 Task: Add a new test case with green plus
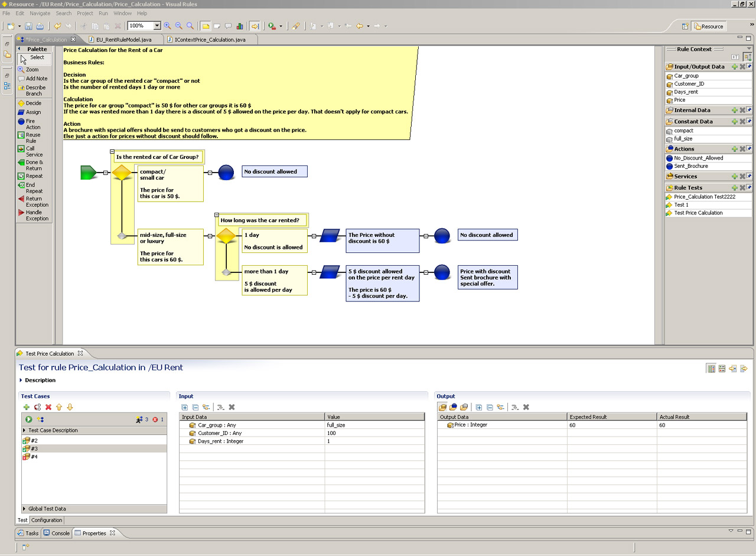coord(26,407)
